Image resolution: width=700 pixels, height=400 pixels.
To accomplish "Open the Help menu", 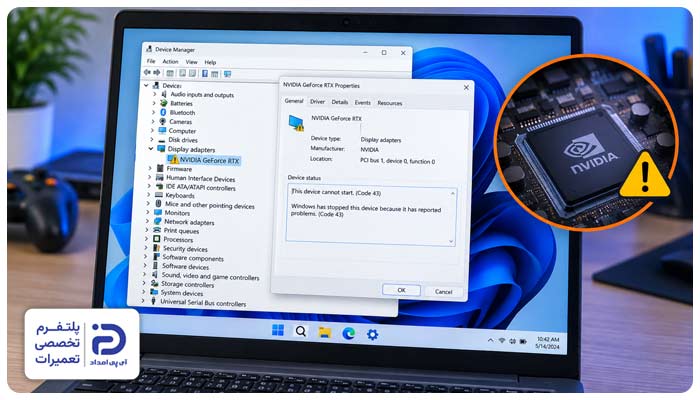I will pos(210,62).
